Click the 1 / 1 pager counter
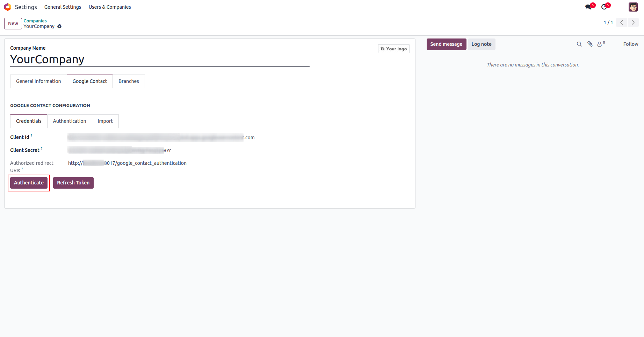 (x=608, y=22)
